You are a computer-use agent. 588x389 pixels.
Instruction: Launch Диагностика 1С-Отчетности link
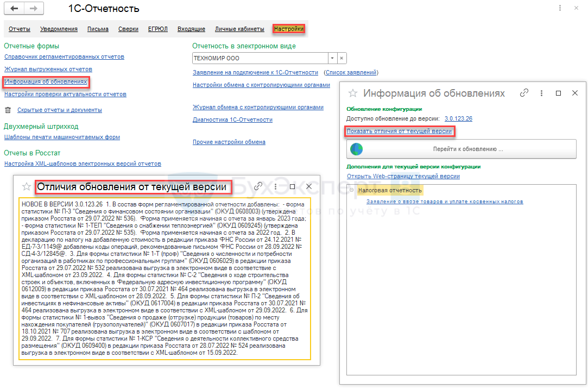tap(232, 120)
